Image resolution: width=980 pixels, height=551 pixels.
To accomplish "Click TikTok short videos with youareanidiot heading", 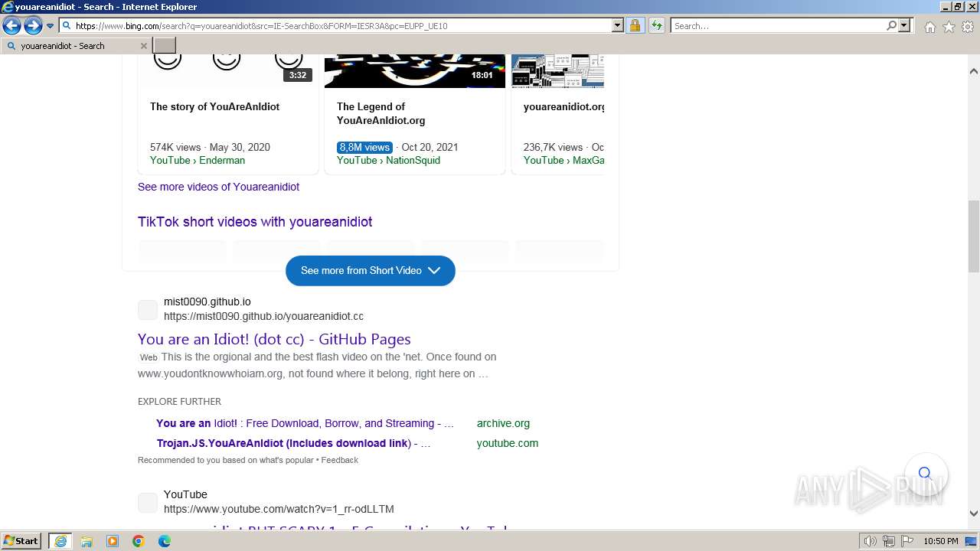I will point(255,222).
